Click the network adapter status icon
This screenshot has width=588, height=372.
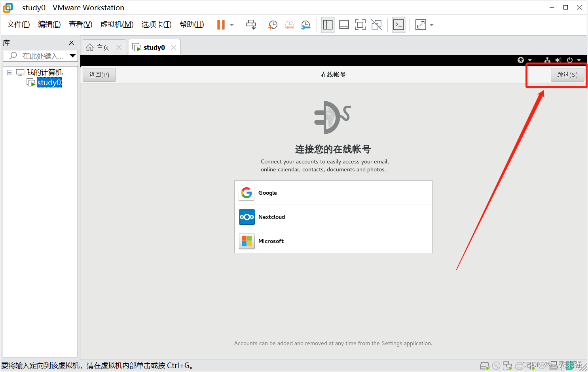[x=508, y=366]
